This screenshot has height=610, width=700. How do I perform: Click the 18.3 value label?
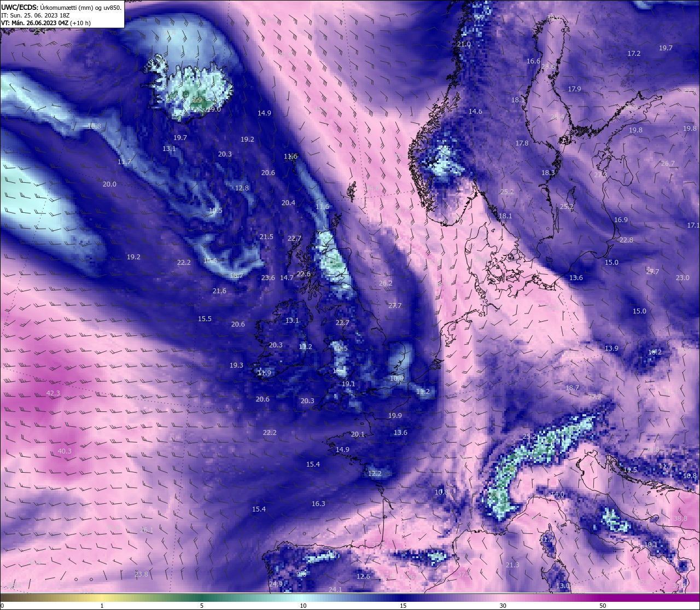coord(548,172)
